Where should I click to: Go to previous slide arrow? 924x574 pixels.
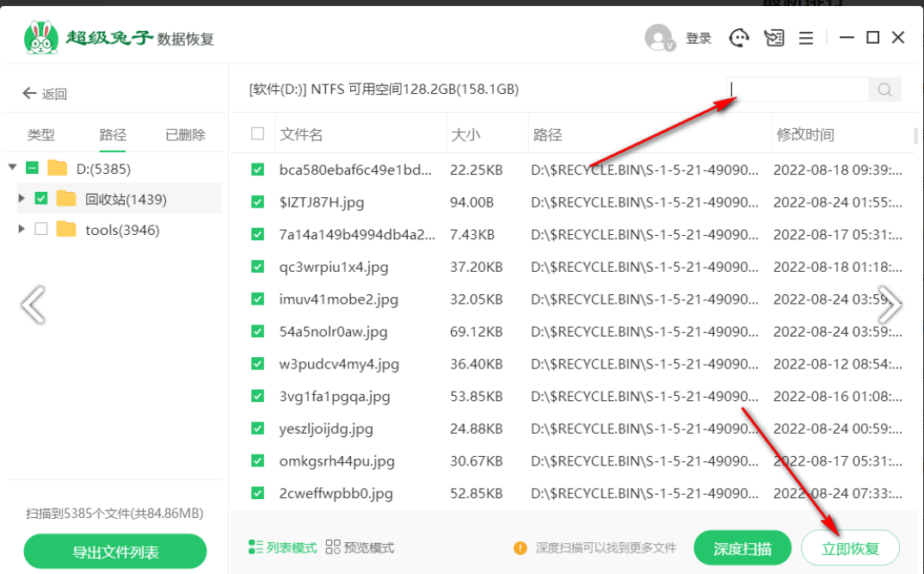(33, 305)
